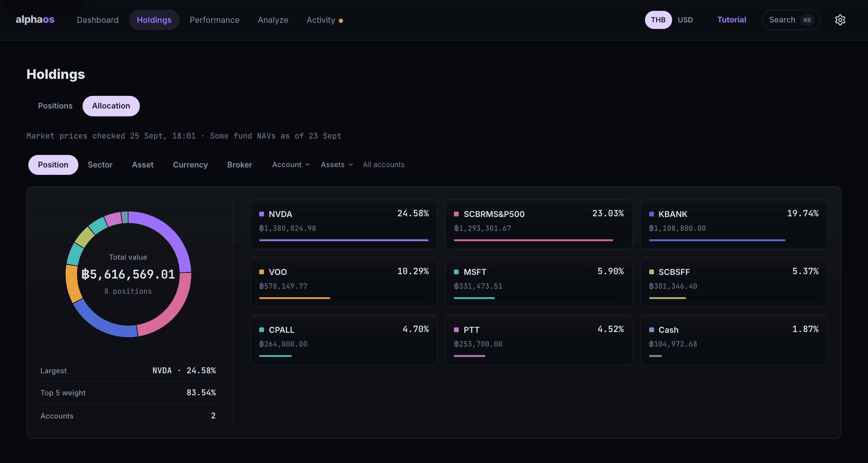Switch currency to THB

pos(658,20)
